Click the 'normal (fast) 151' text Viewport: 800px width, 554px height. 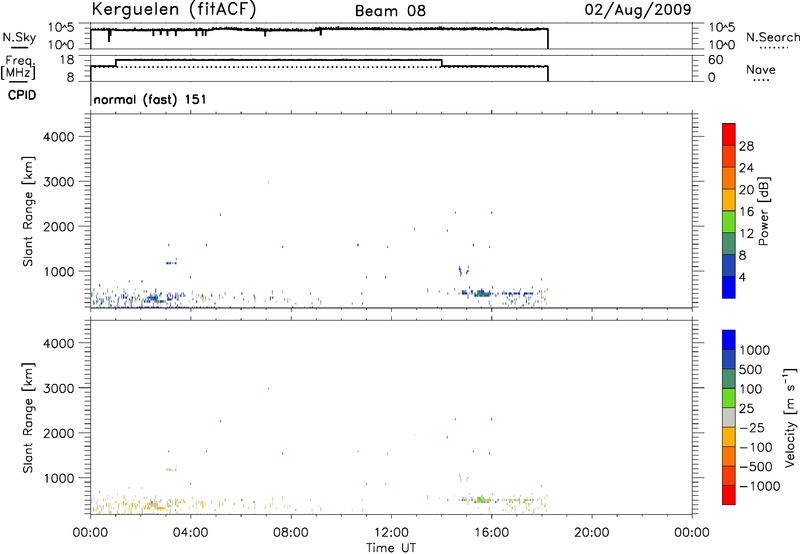[150, 99]
